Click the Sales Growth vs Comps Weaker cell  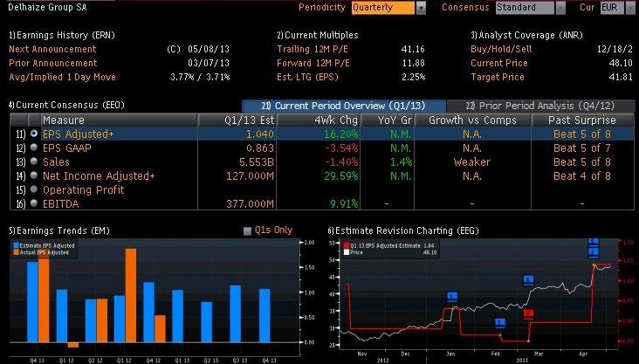point(473,161)
